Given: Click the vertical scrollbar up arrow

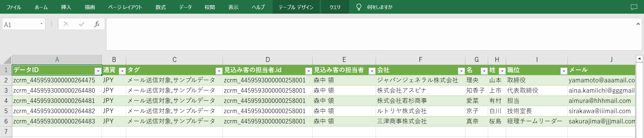Looking at the screenshot, I should (x=639, y=59).
